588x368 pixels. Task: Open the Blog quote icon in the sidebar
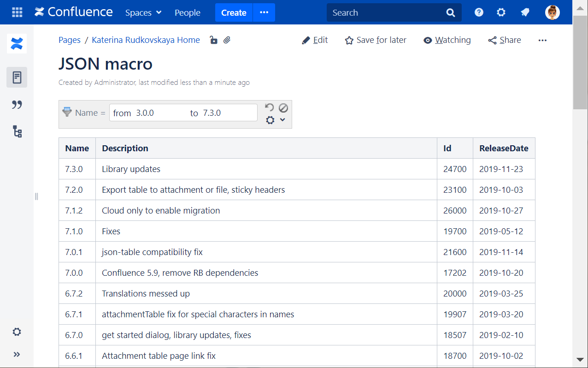coord(17,105)
